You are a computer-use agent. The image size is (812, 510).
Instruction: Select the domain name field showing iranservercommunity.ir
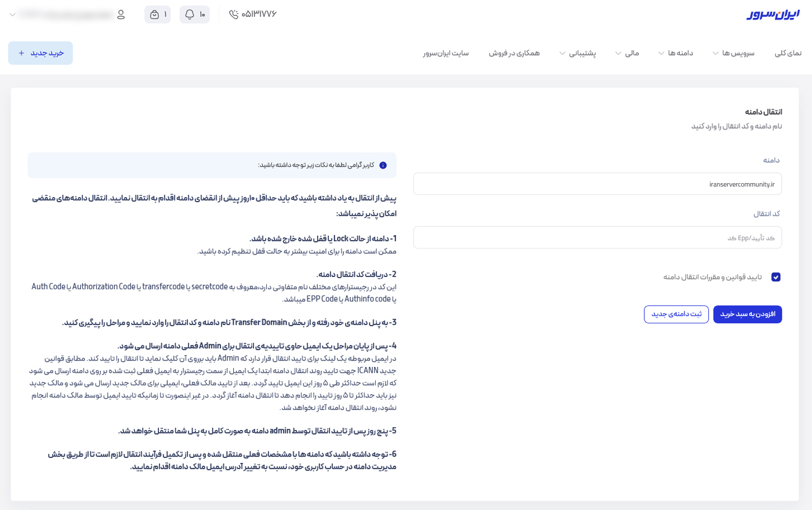597,183
